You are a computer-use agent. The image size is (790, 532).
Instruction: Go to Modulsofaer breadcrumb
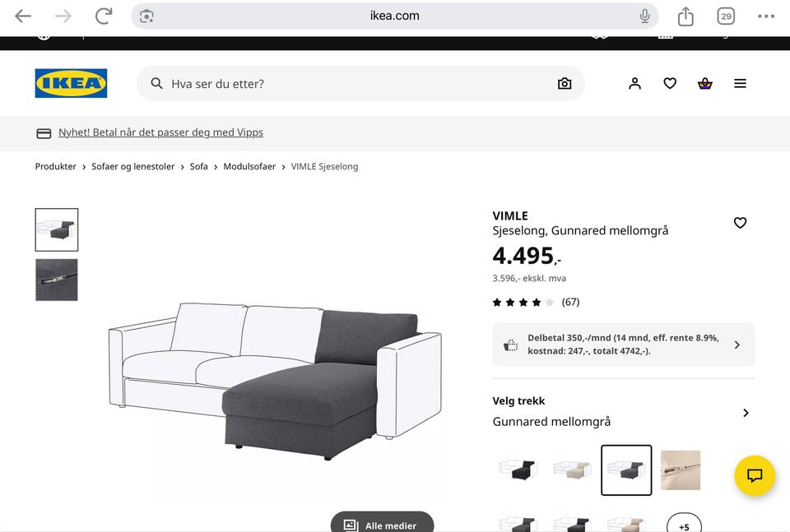(249, 167)
